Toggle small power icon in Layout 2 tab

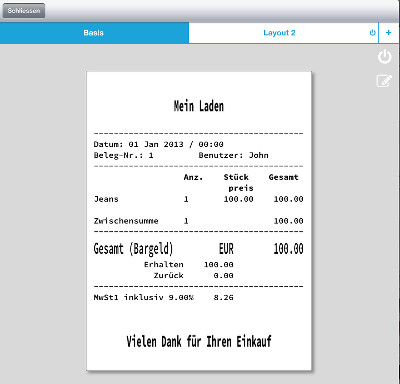373,33
